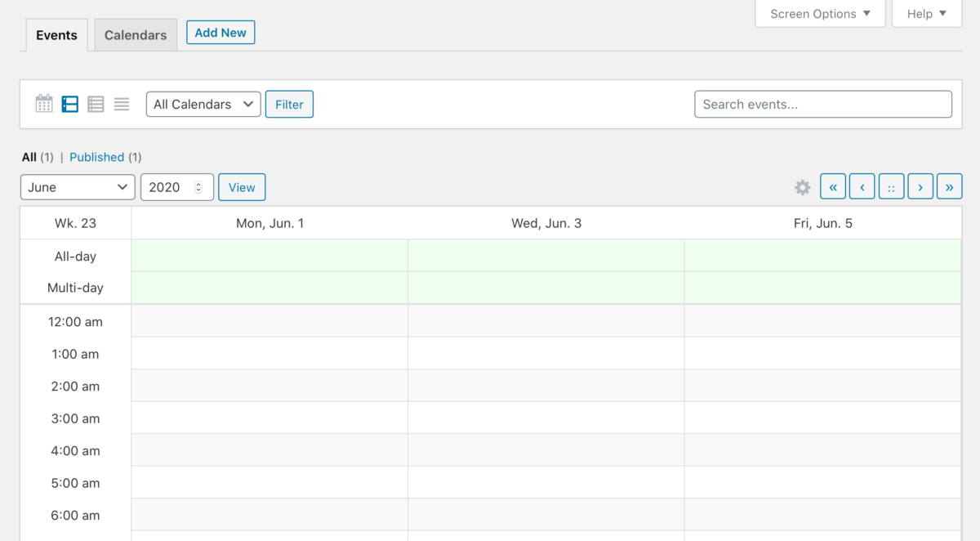Screen dimensions: 980x541
Task: Show All events link
Action: (29, 157)
